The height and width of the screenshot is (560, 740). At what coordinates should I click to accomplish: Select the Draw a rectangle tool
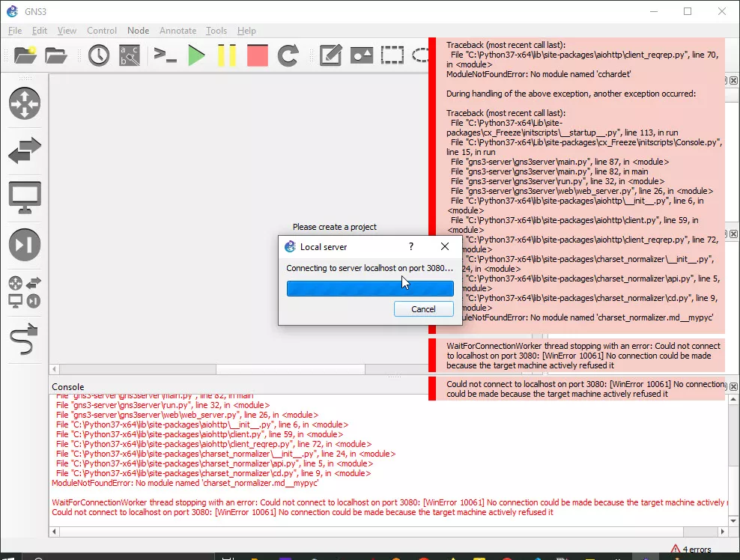pyautogui.click(x=392, y=55)
